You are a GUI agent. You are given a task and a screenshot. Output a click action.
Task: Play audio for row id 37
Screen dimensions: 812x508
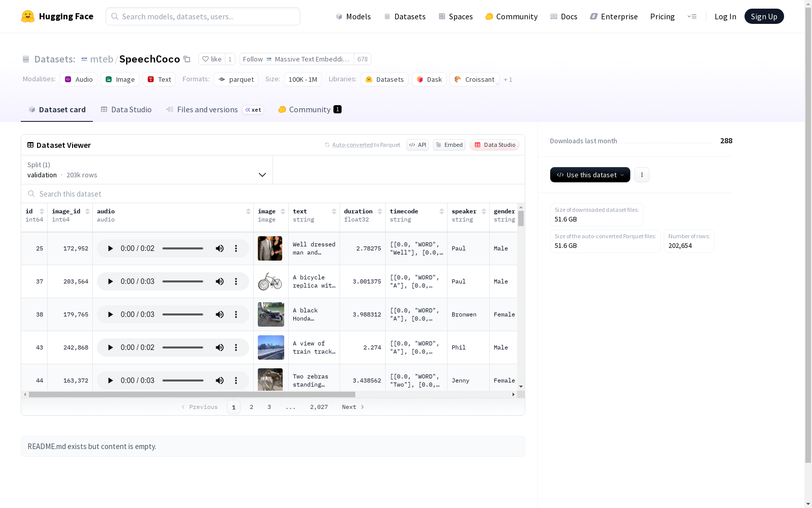pos(110,281)
